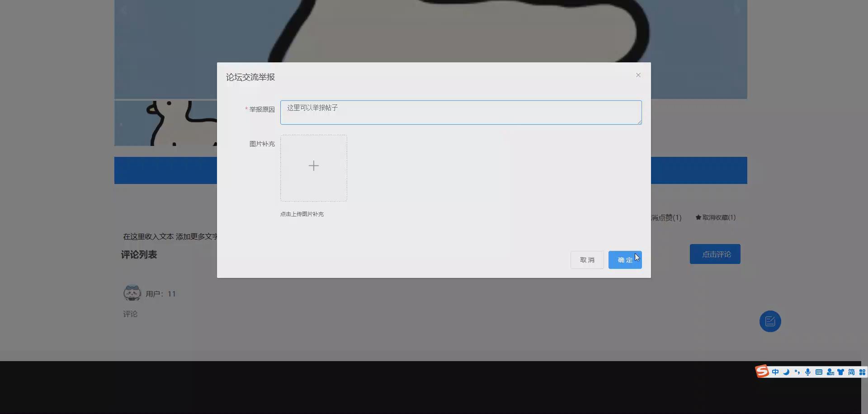
Task: Open the on-screen soft keyboard icon
Action: pyautogui.click(x=819, y=372)
